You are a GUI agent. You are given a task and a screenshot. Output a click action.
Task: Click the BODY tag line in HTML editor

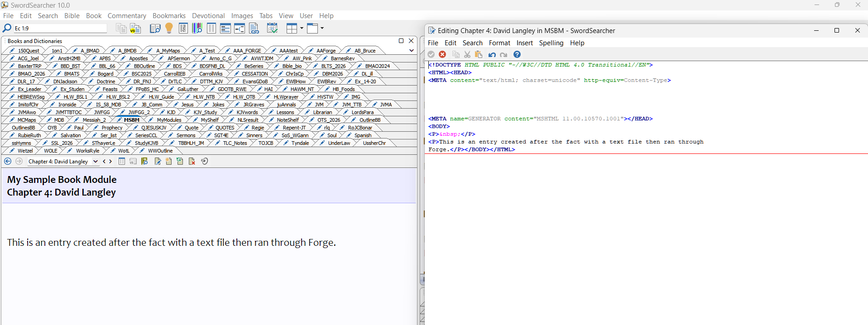tap(439, 126)
